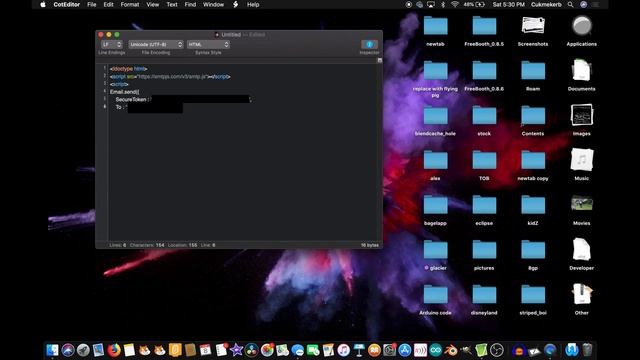Open the newtab folder on desktop
640x360 pixels.
(435, 26)
